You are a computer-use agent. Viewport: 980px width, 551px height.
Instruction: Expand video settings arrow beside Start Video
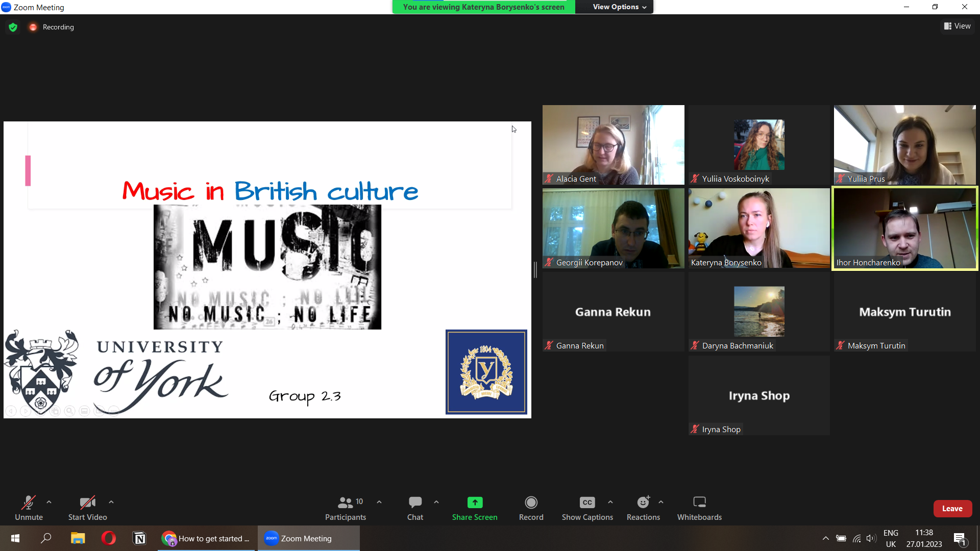(x=111, y=502)
